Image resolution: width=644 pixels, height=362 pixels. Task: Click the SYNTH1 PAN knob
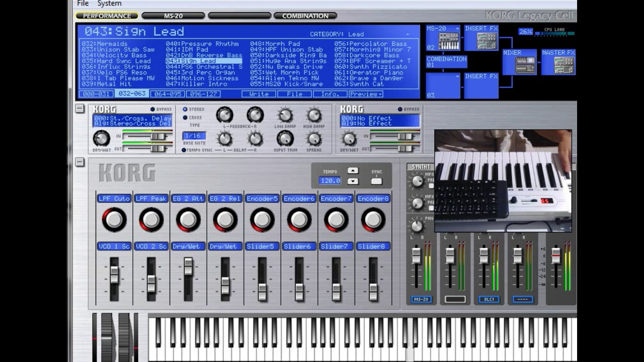417,225
